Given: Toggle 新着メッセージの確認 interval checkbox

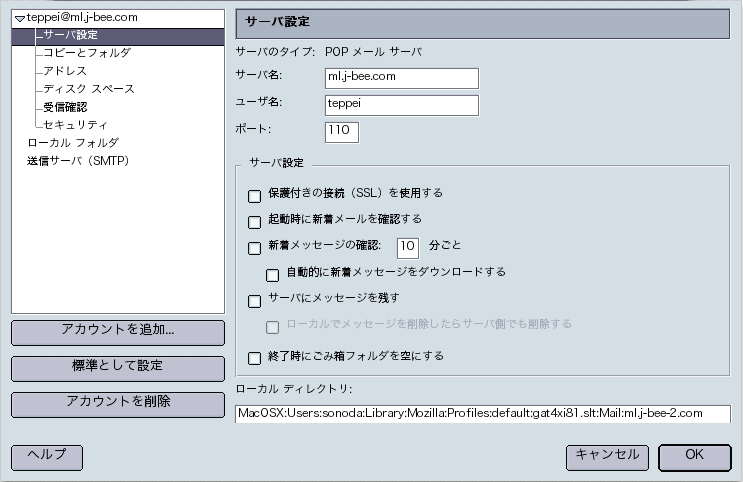Looking at the screenshot, I should 254,248.
